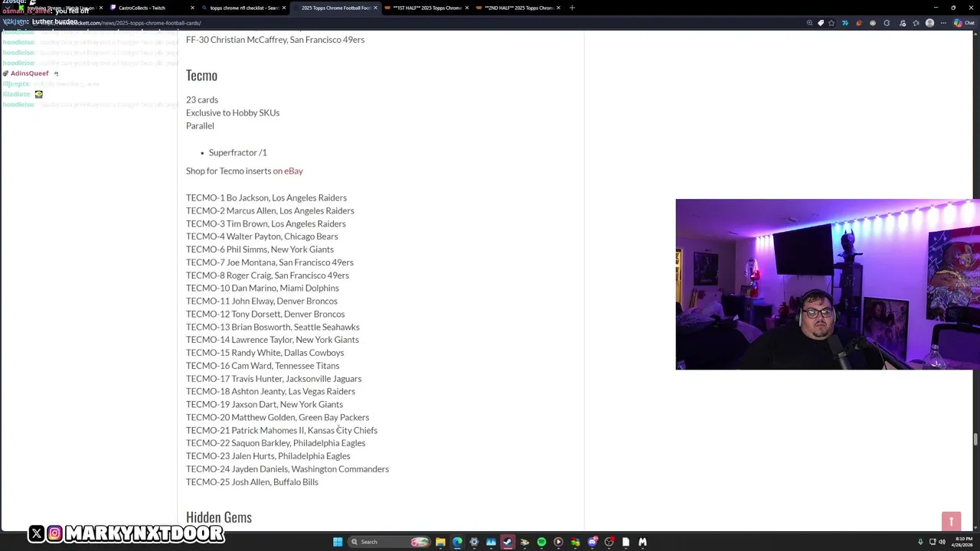Image resolution: width=980 pixels, height=551 pixels.
Task: Switch to the 1ST HALF Topps Chrome tab
Action: pos(426,8)
